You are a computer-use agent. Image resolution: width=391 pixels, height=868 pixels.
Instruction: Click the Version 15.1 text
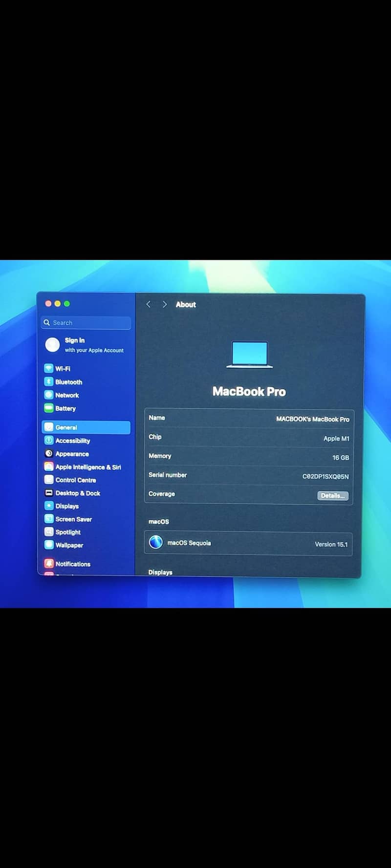331,544
